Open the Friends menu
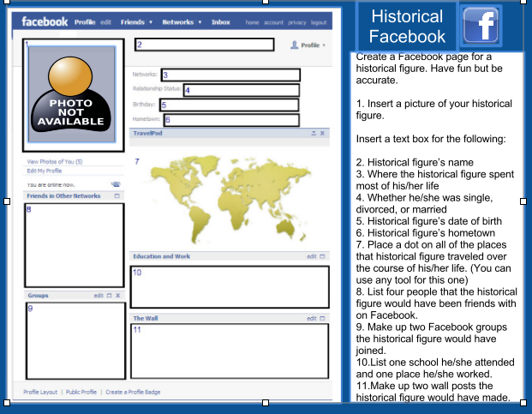This screenshot has height=414, width=532. [132, 22]
